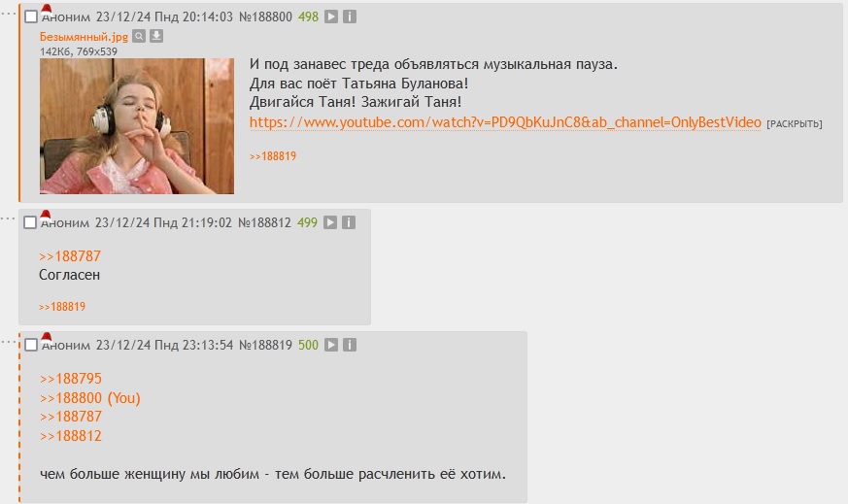Click the info icon on post №188812

coord(349,222)
